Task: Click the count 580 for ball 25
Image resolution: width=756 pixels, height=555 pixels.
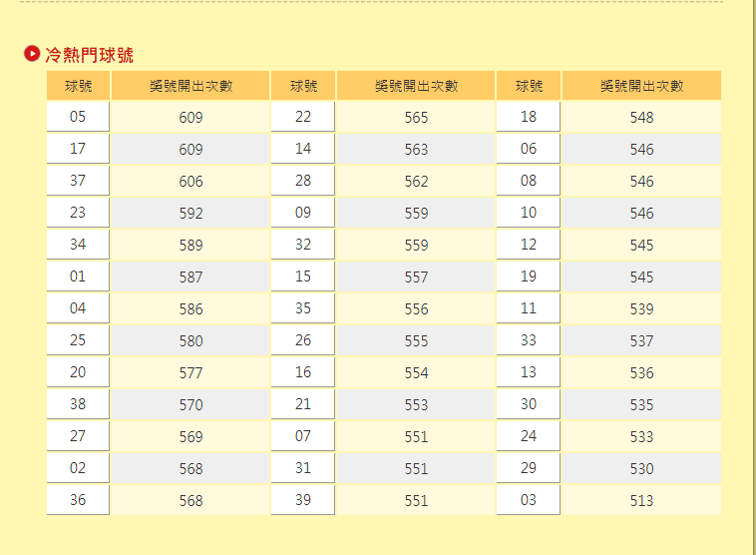Action: click(190, 340)
